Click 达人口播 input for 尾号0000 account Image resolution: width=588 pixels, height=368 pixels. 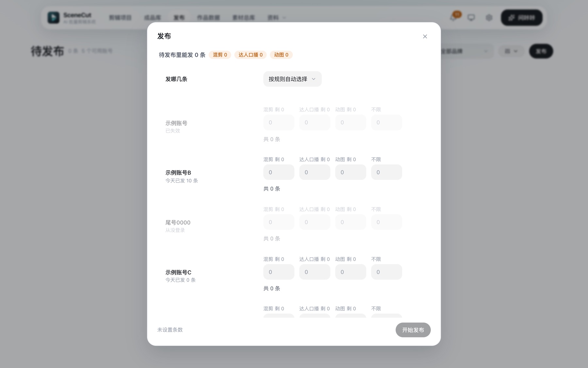click(315, 222)
